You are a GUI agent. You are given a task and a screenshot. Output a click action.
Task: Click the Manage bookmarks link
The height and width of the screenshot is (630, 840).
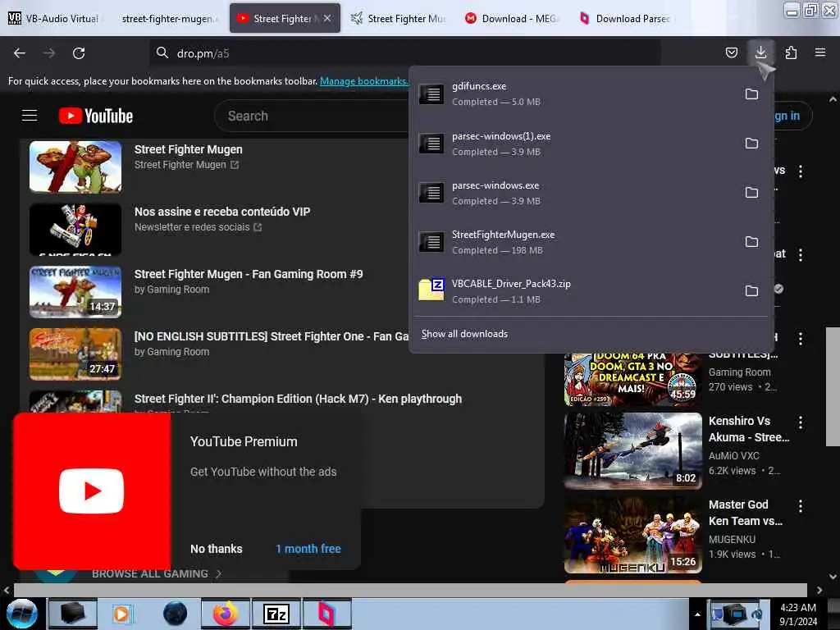pos(363,81)
